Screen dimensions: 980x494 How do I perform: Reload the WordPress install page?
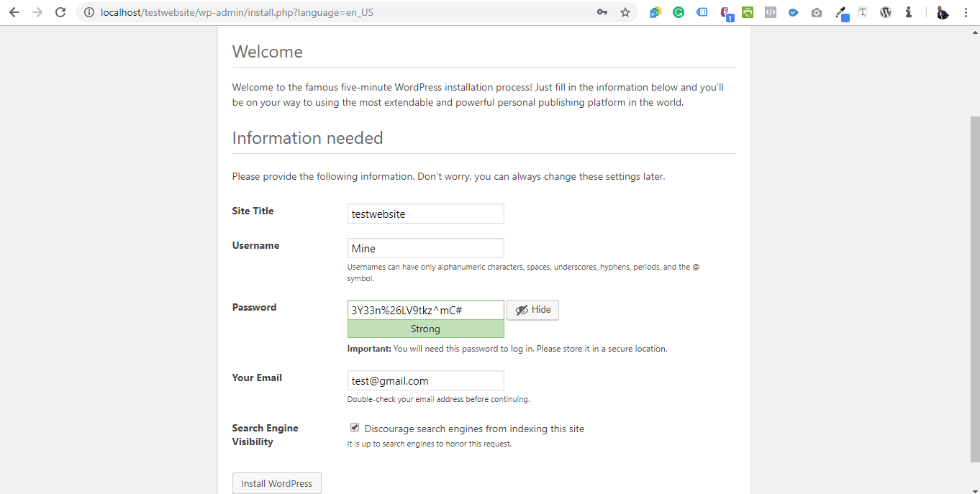click(x=60, y=12)
